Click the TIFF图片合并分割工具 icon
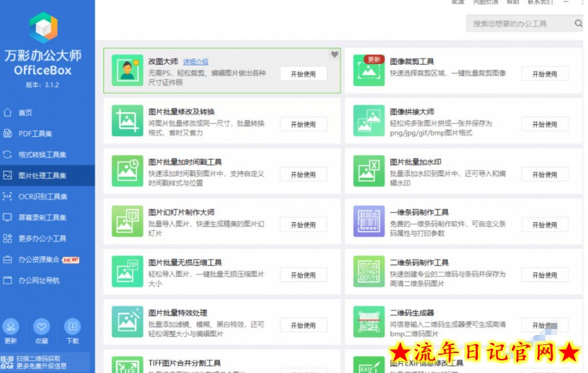 [127, 364]
